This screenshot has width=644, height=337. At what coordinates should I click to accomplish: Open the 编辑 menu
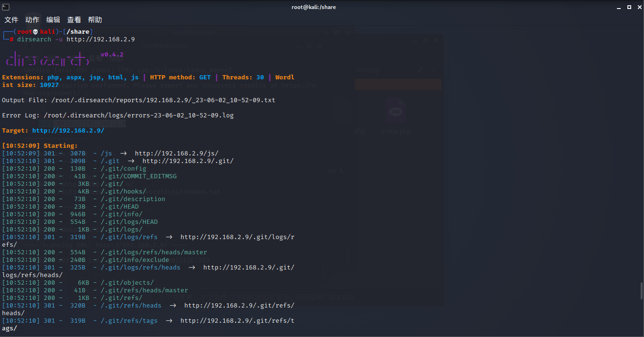[x=53, y=20]
